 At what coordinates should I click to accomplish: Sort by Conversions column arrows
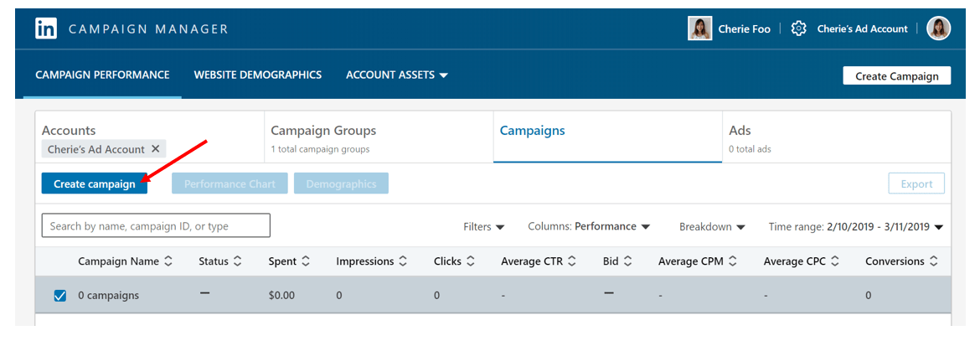[x=934, y=261]
